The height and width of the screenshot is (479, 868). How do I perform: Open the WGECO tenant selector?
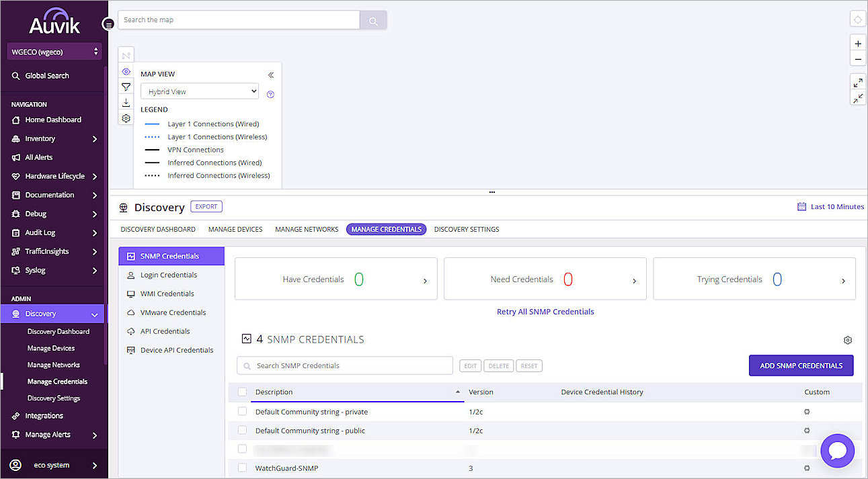pyautogui.click(x=52, y=51)
